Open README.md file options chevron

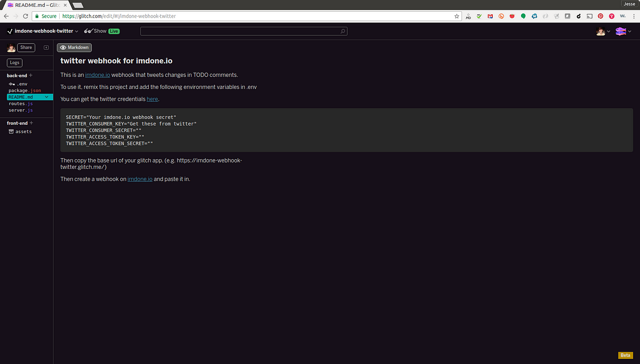pos(47,97)
